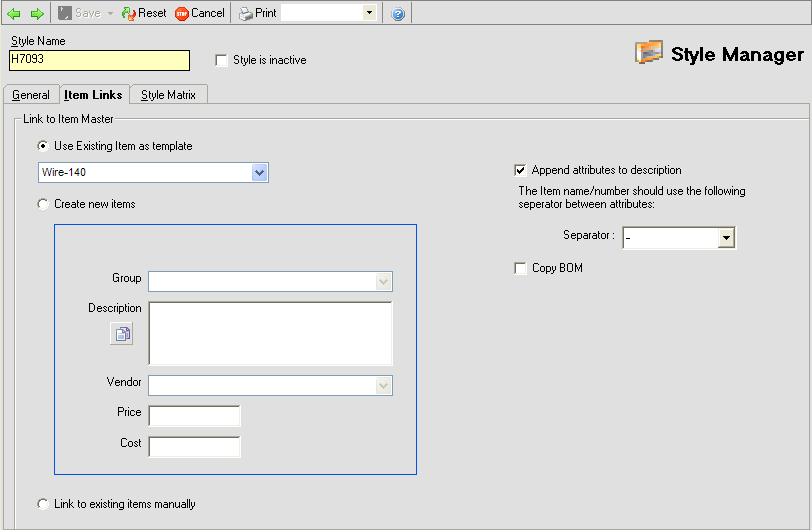The width and height of the screenshot is (812, 532).
Task: Open help with the question mark icon
Action: coord(398,14)
